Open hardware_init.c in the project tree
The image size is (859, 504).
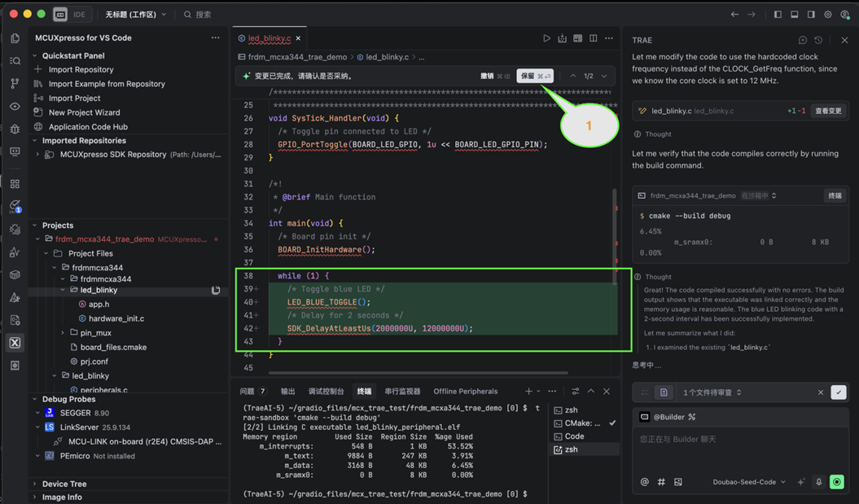pos(116,318)
